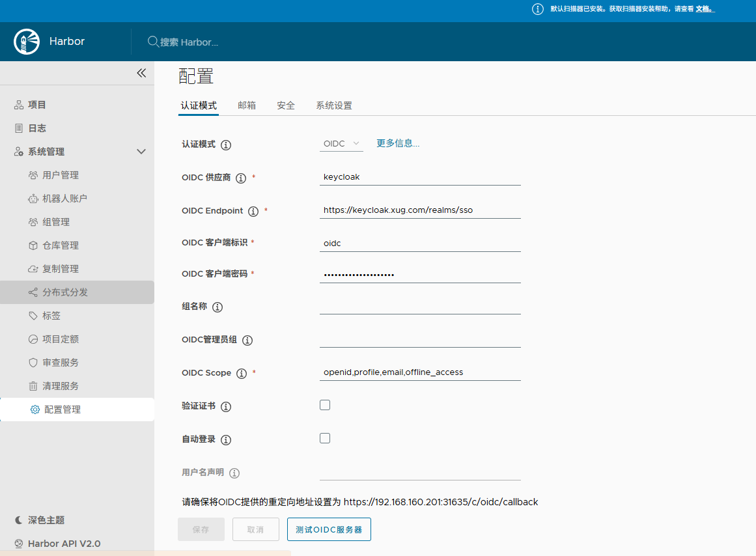Image resolution: width=756 pixels, height=556 pixels.
Task: Click the OIDC 供应商 keycloak field
Action: (420, 177)
